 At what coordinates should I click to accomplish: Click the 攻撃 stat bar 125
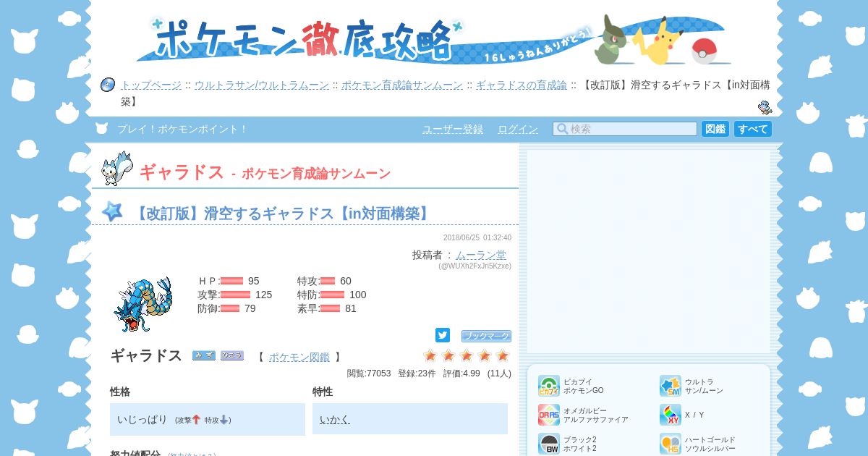[x=235, y=295]
